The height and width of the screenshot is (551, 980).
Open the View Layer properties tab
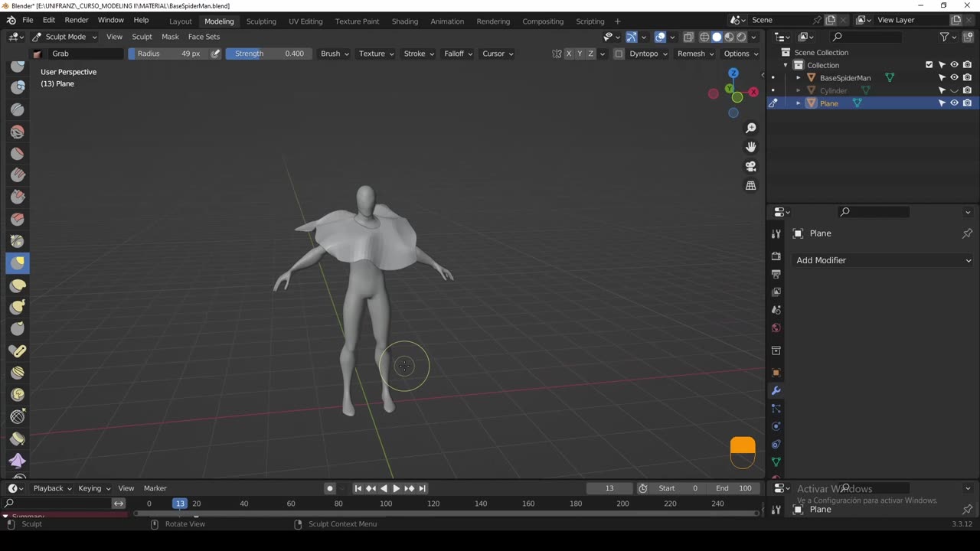coord(776,292)
